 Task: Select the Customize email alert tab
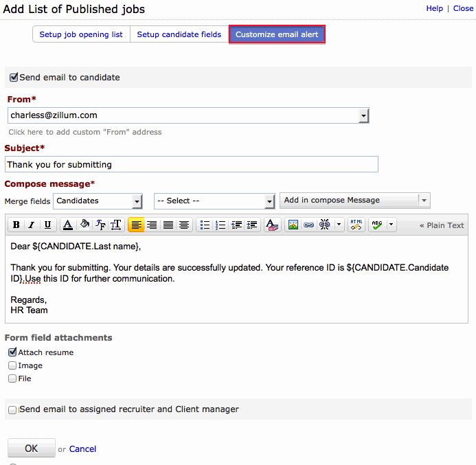click(x=277, y=34)
